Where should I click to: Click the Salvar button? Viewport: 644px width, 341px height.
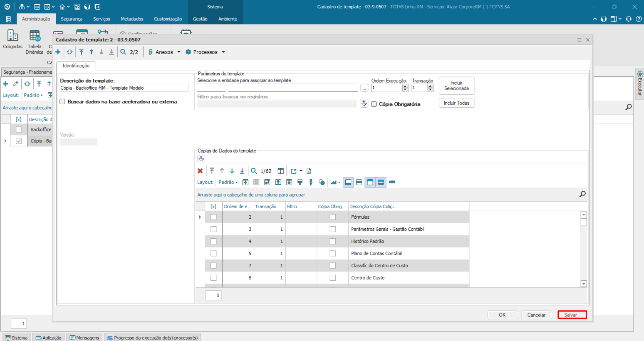[572, 315]
